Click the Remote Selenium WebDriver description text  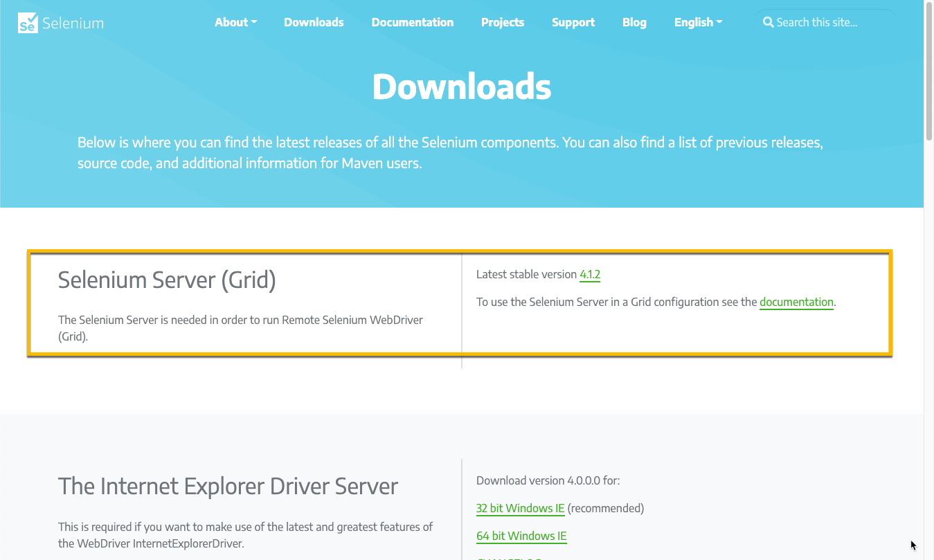tap(240, 329)
